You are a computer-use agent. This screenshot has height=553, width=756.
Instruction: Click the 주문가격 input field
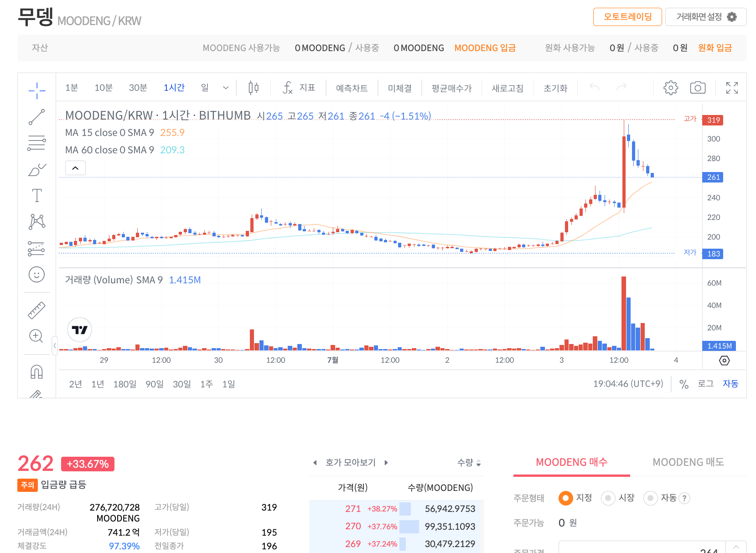pyautogui.click(x=642, y=548)
